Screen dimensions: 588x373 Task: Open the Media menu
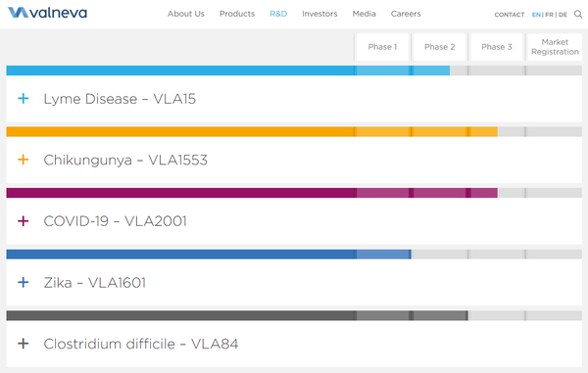(x=364, y=14)
